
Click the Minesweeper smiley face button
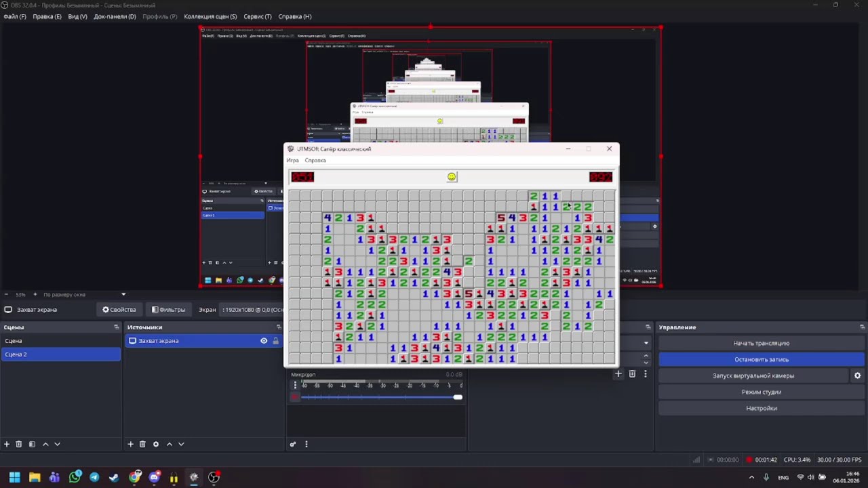452,177
